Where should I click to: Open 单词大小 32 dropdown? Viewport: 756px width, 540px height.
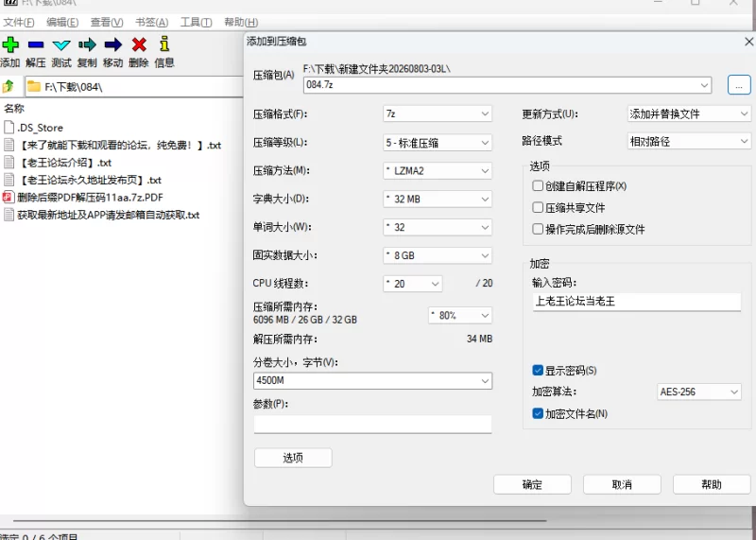click(438, 227)
